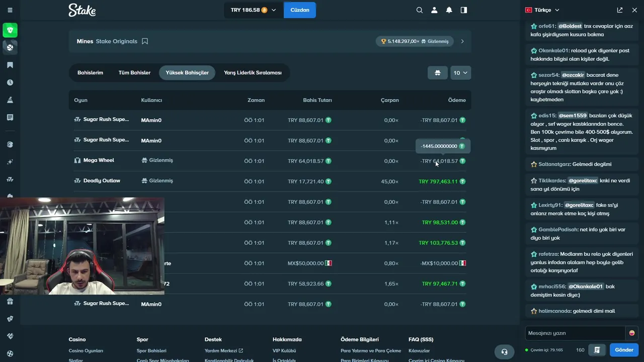Open the Cüzdan wallet button
Image resolution: width=644 pixels, height=362 pixels.
(x=300, y=10)
